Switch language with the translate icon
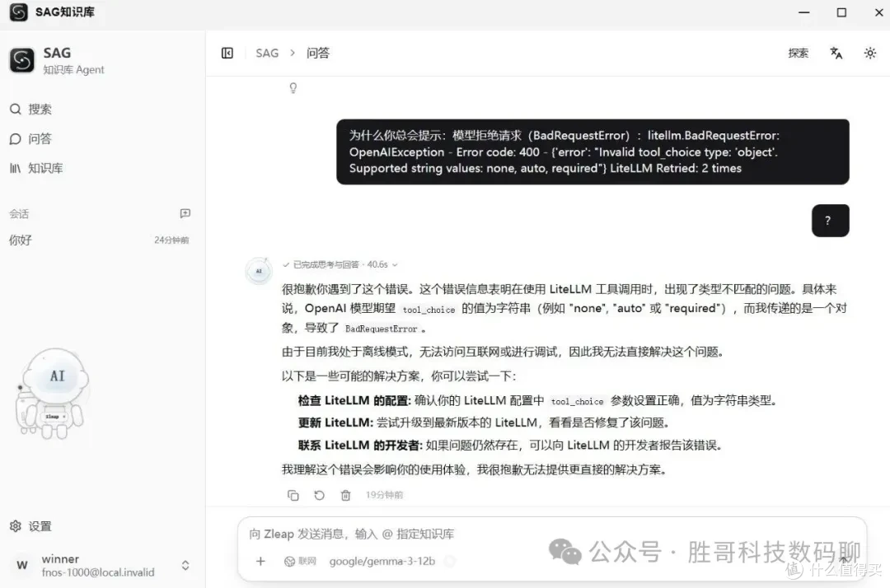 tap(836, 53)
